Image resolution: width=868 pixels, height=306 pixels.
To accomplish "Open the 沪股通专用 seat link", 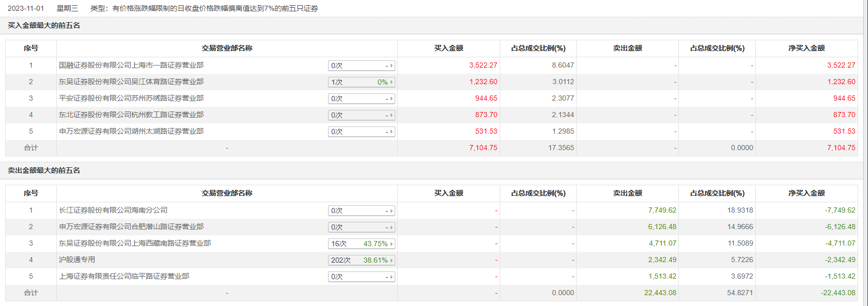I will coord(77,260).
